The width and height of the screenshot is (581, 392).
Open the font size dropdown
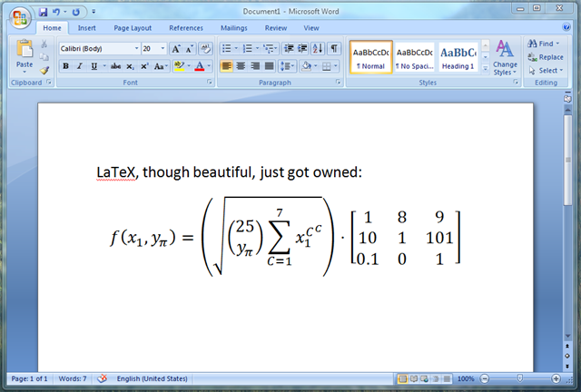coord(162,48)
